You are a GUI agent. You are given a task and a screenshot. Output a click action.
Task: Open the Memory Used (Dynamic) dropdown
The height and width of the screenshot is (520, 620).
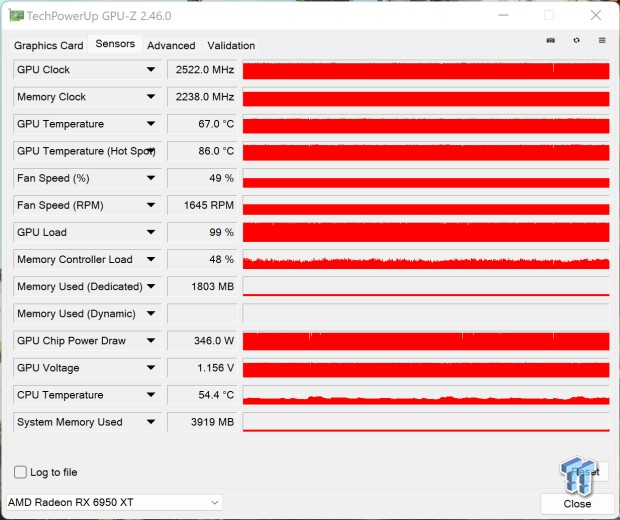151,314
